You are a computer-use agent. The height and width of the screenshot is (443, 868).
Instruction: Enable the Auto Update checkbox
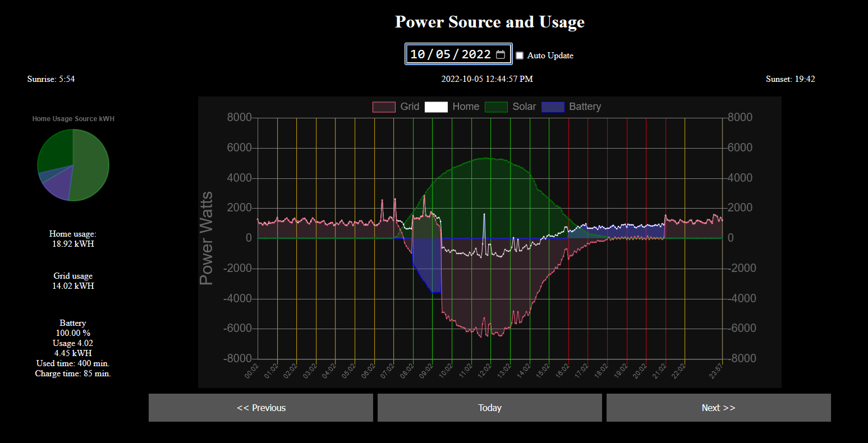(x=519, y=55)
